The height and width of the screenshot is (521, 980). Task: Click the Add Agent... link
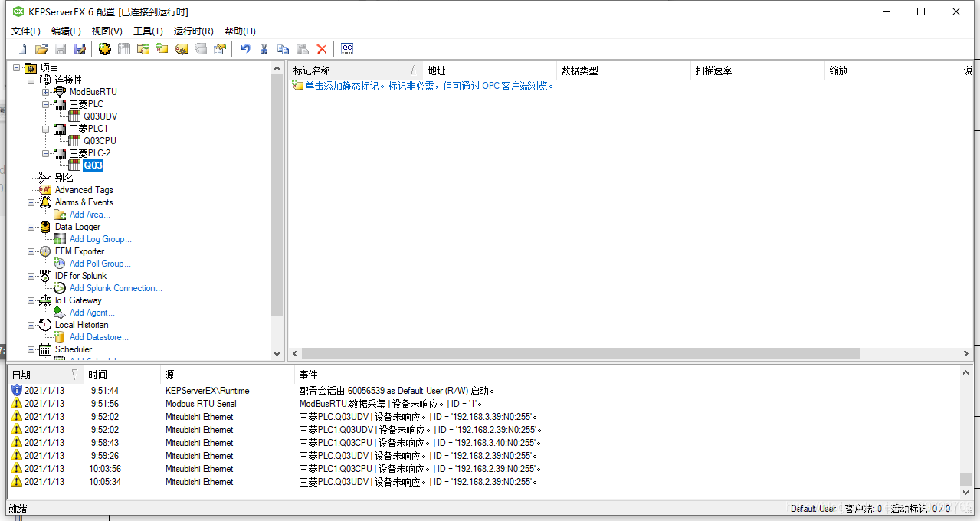pos(92,313)
